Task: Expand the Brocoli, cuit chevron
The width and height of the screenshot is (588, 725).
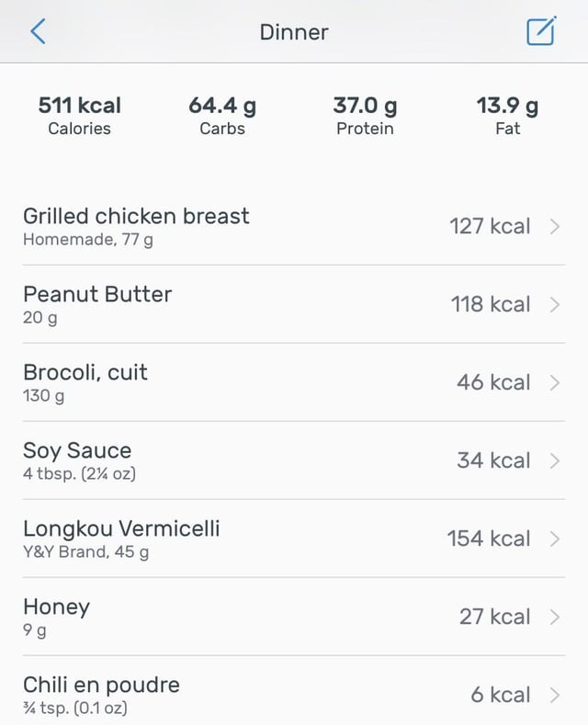Action: tap(555, 383)
